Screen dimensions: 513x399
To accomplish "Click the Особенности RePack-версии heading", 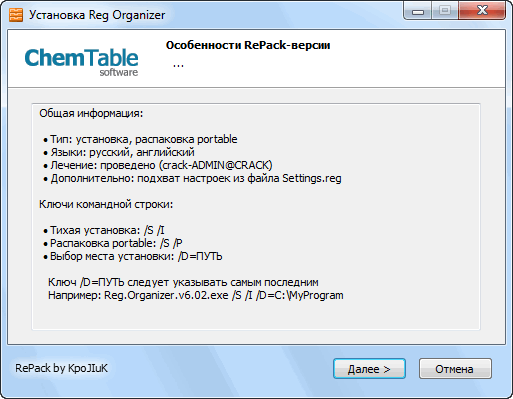I will point(248,45).
